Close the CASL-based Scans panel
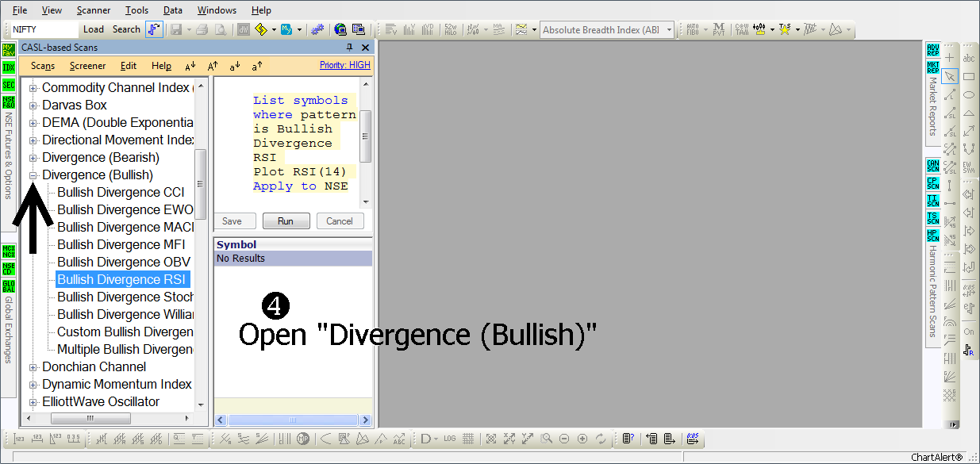 tap(364, 48)
